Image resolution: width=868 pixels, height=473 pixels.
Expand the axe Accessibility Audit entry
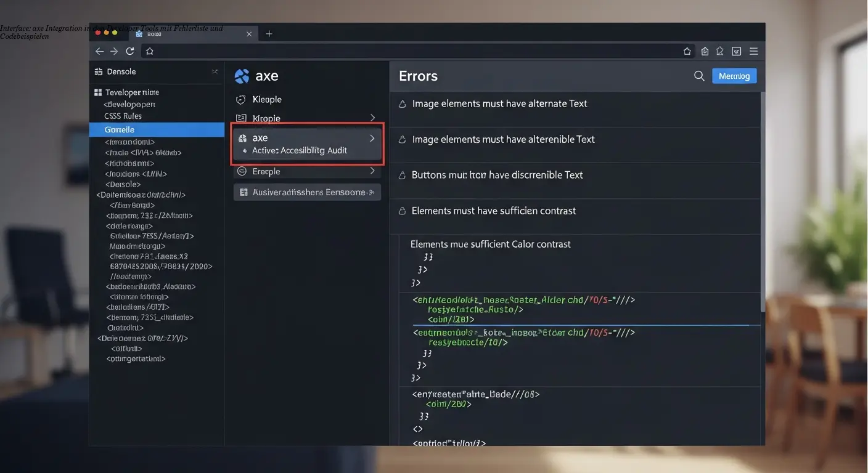pos(372,138)
